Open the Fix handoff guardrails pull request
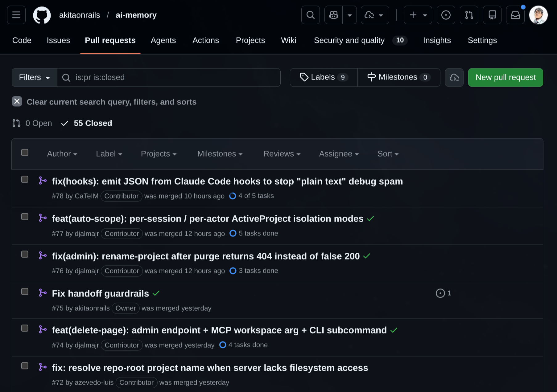This screenshot has height=392, width=557. (x=100, y=294)
